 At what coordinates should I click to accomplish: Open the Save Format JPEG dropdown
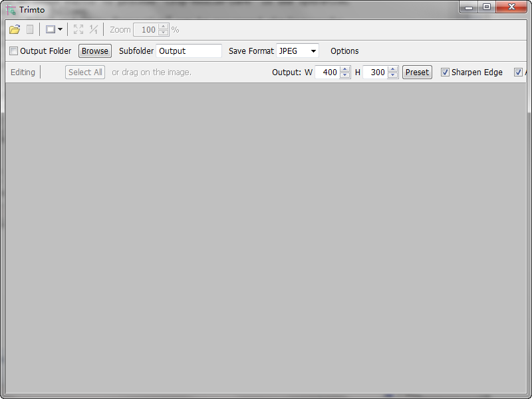coord(297,51)
